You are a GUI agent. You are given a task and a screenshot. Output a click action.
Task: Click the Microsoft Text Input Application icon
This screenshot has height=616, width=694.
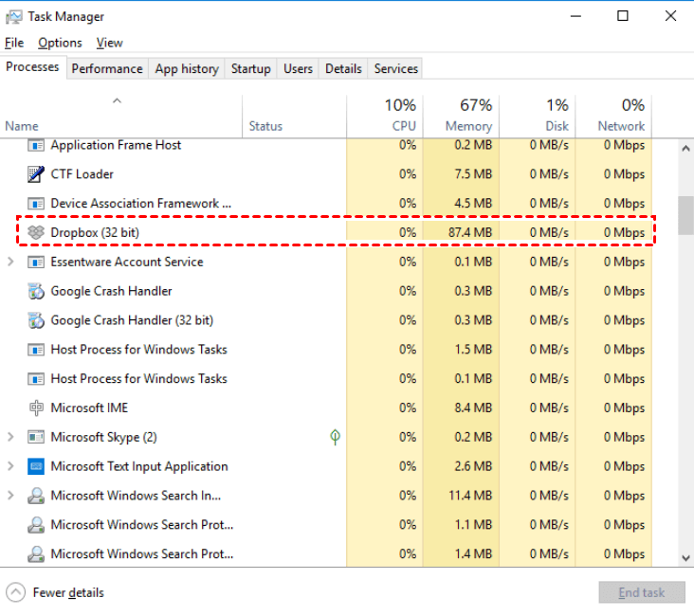tap(36, 466)
